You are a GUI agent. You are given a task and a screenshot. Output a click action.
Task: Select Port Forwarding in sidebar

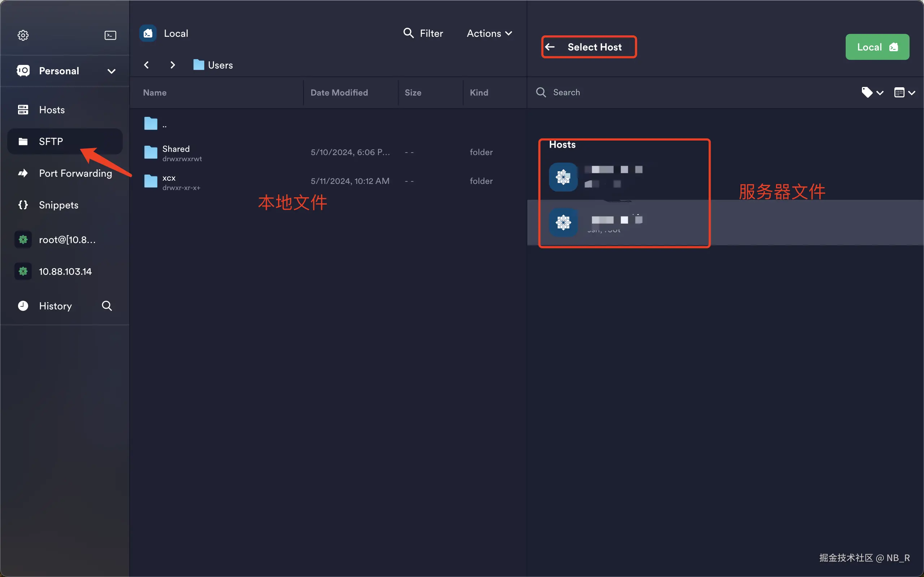(75, 173)
